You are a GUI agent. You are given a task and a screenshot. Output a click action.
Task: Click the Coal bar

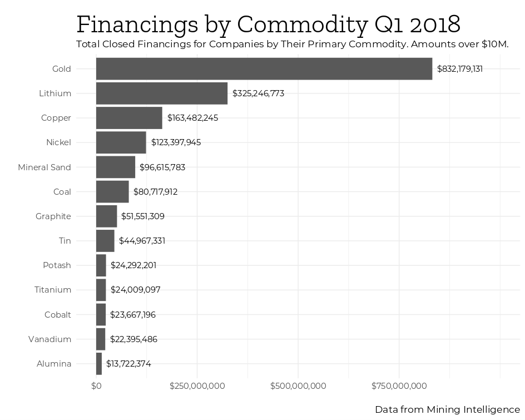tap(112, 192)
